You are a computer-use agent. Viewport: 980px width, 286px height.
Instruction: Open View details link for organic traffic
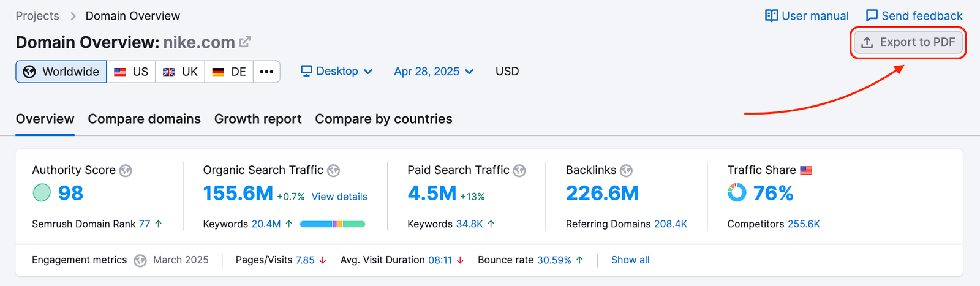pyautogui.click(x=339, y=197)
